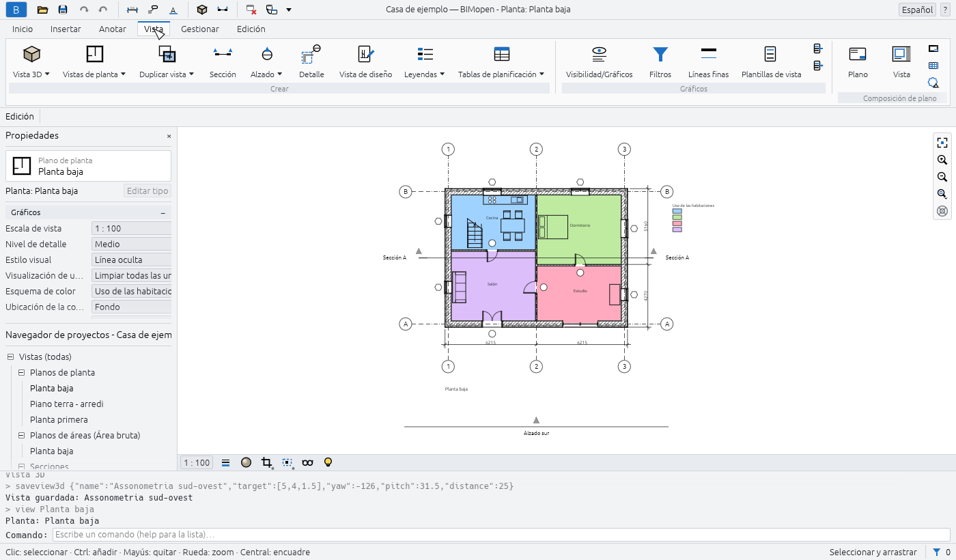
Task: Activate the Detalle callout tool
Action: click(311, 61)
